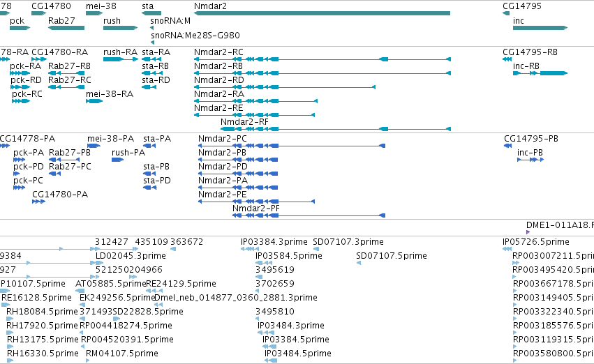The width and height of the screenshot is (594, 364).
Task: Click the pck gene label
Action: click(x=17, y=21)
